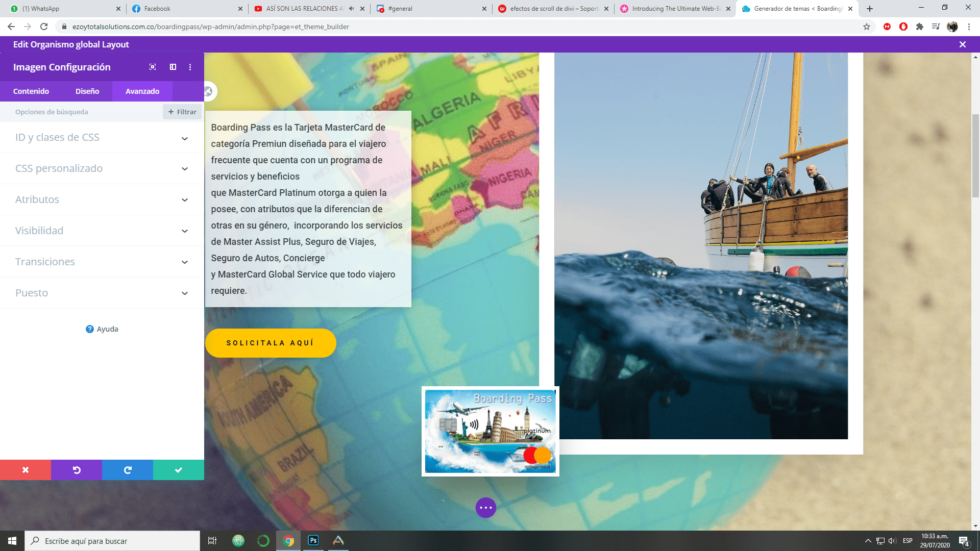
Task: Bookmark this page with the star icon
Action: pos(867,27)
